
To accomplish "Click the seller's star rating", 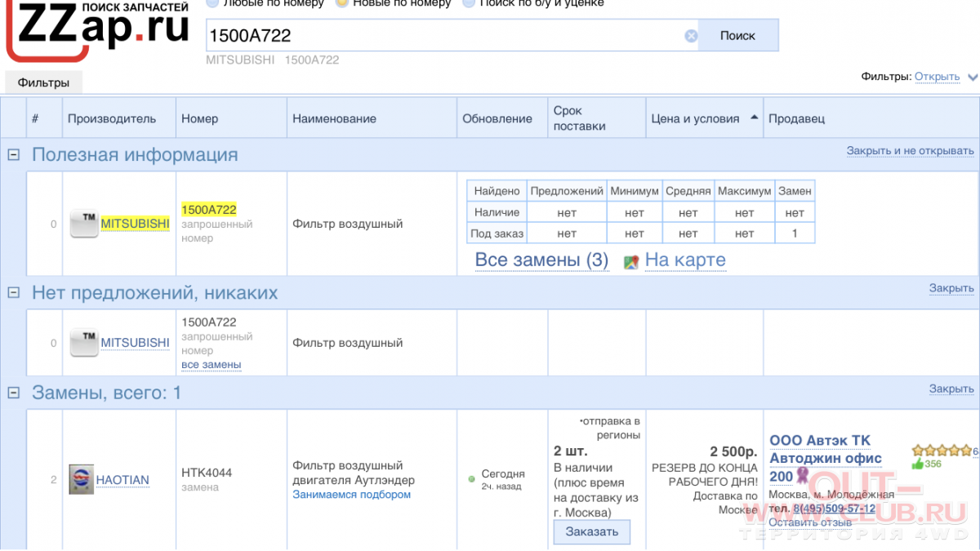I will (x=942, y=450).
